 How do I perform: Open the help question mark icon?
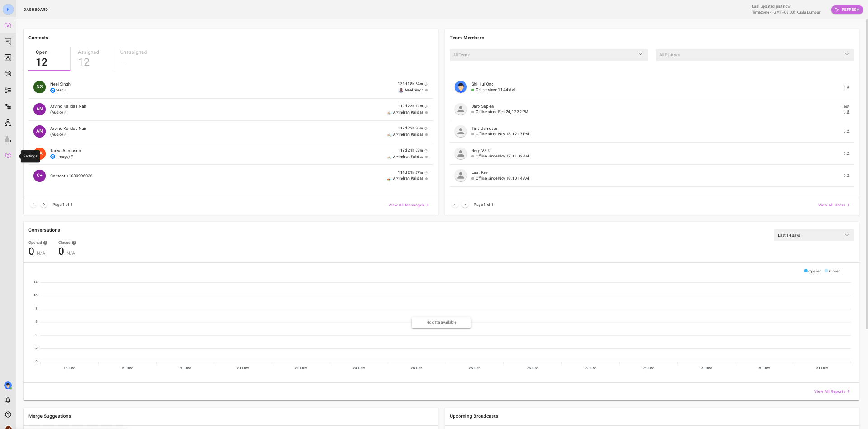pos(8,415)
